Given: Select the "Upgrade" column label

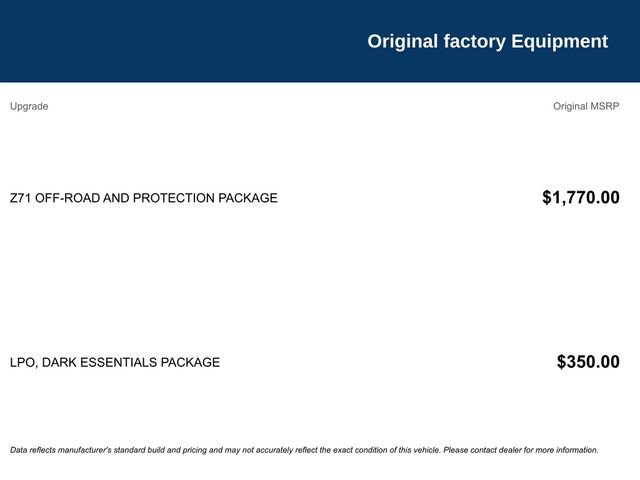Looking at the screenshot, I should tap(29, 107).
